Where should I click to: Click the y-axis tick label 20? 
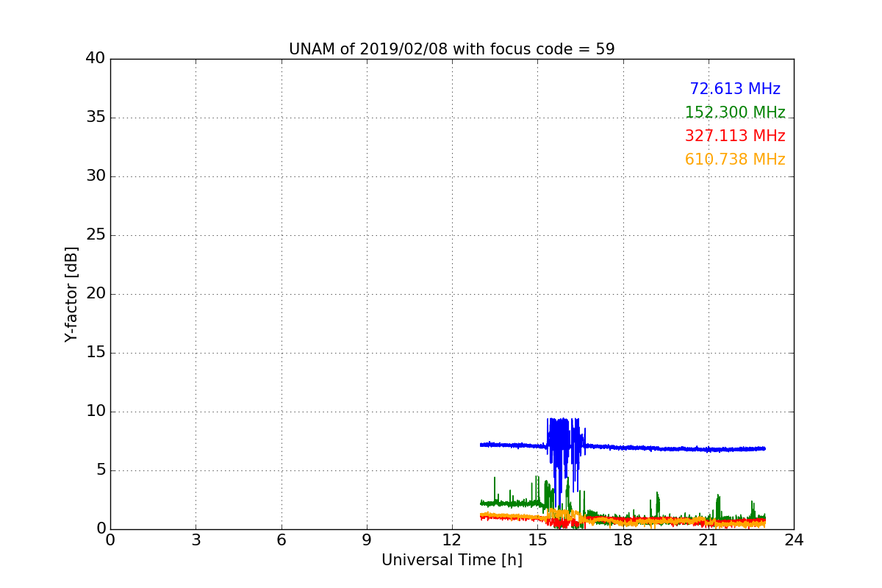point(95,294)
